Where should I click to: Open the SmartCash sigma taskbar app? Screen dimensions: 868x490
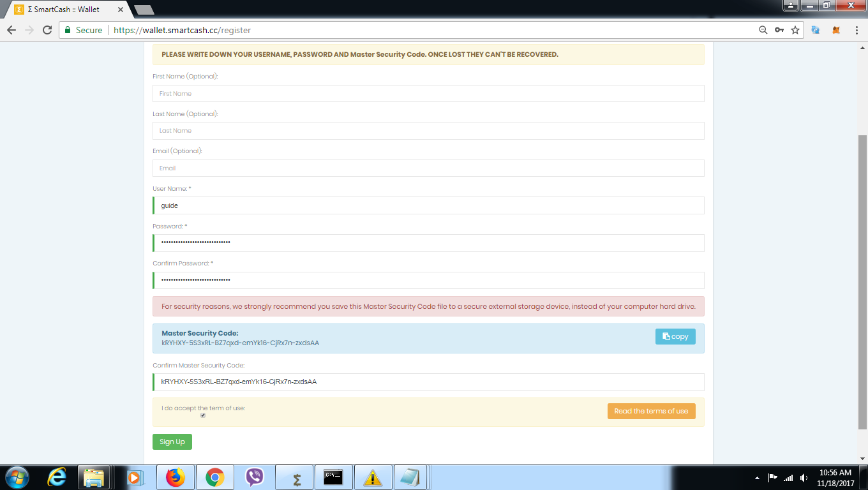(x=295, y=477)
